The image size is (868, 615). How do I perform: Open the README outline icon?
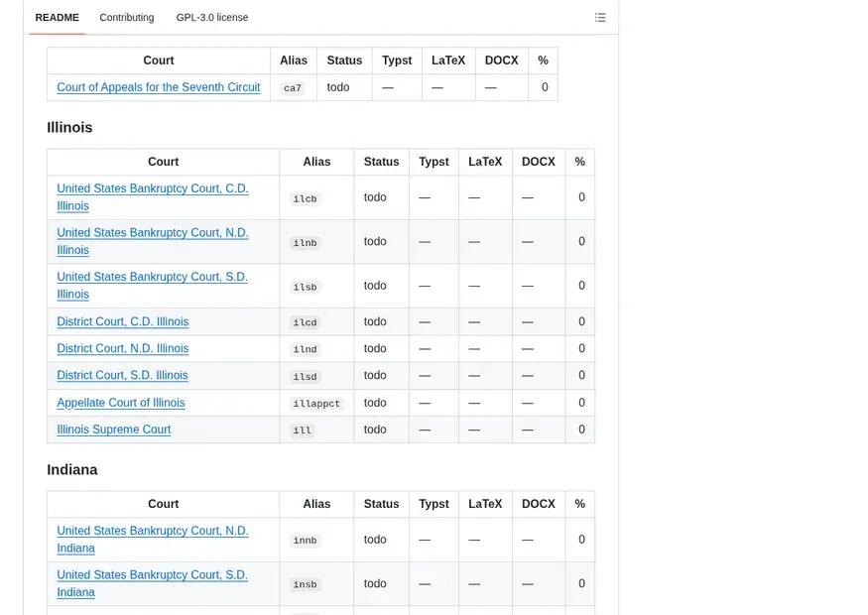tap(600, 18)
